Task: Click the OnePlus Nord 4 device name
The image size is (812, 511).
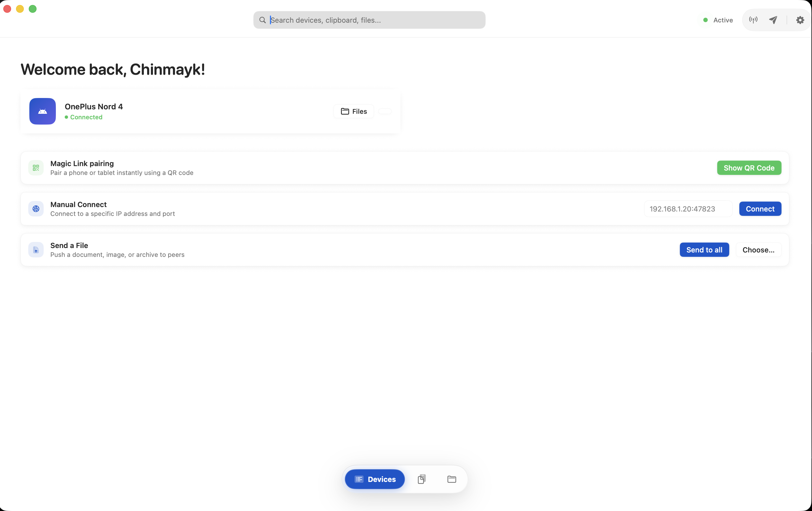Action: point(94,107)
